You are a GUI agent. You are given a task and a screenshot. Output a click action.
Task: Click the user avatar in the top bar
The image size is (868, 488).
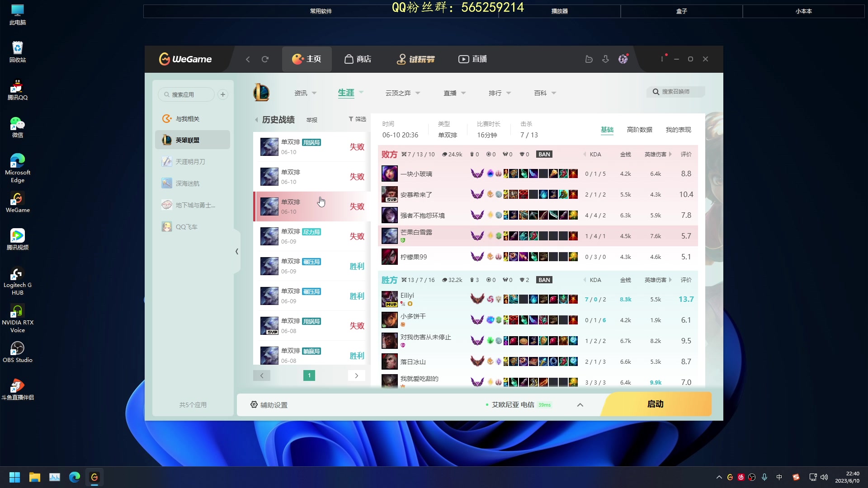pos(623,59)
